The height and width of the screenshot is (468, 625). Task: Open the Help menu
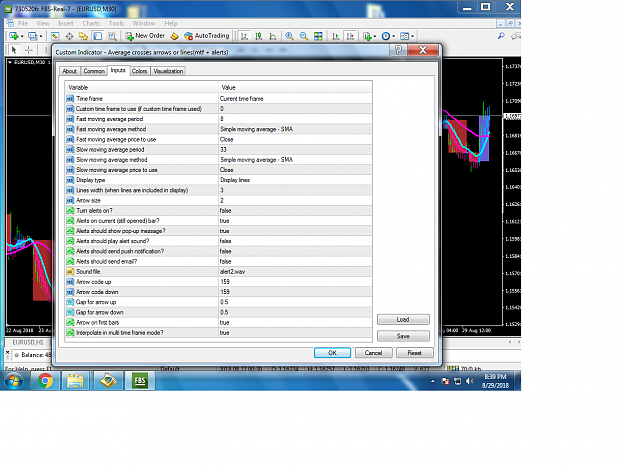171,23
